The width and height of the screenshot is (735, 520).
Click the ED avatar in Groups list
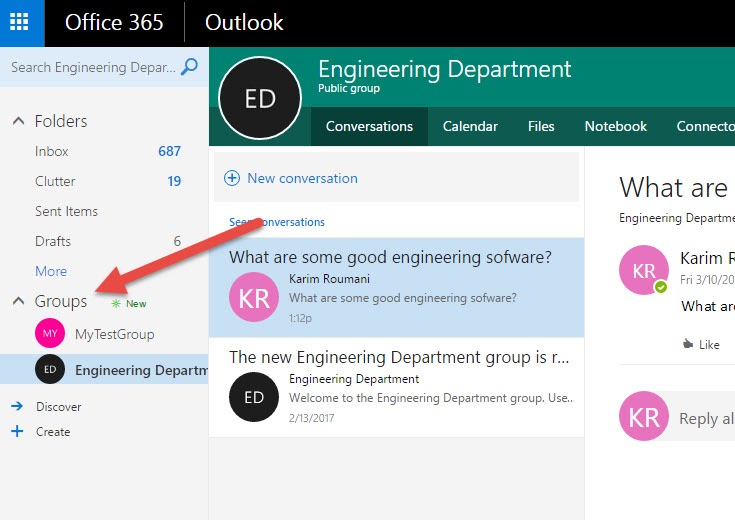[x=50, y=369]
